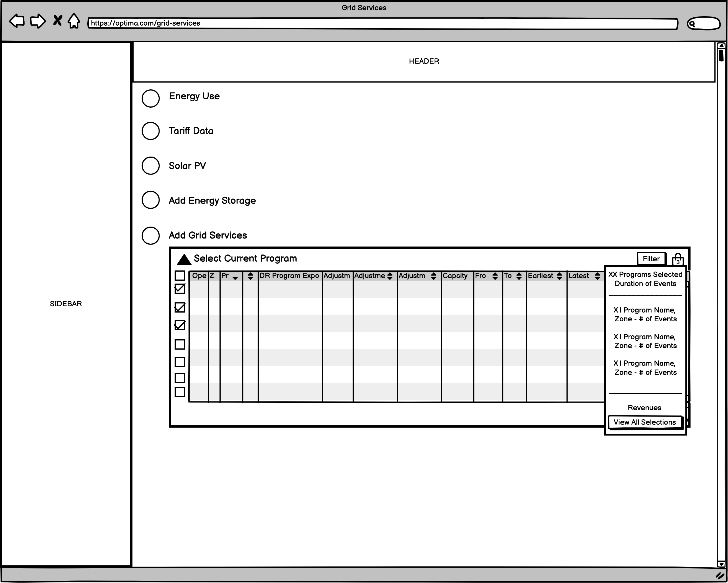
Task: Stop loading with the X icon
Action: tap(57, 20)
